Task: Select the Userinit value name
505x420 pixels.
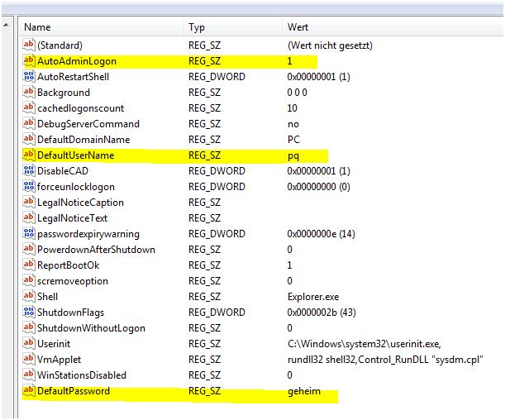Action: click(54, 344)
